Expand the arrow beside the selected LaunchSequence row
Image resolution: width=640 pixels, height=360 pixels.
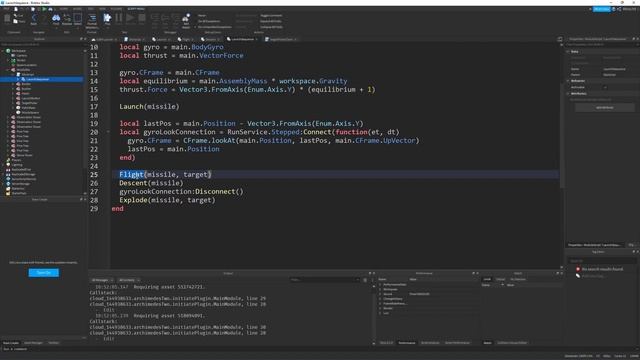click(18, 79)
